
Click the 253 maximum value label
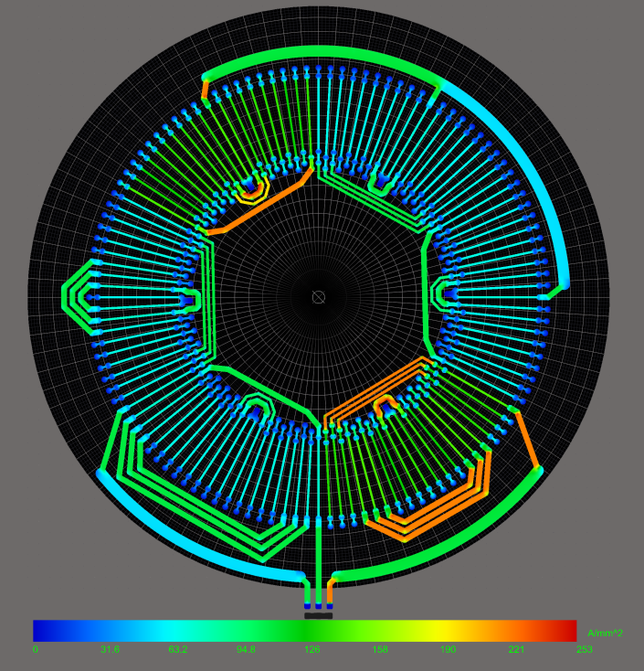(x=584, y=650)
